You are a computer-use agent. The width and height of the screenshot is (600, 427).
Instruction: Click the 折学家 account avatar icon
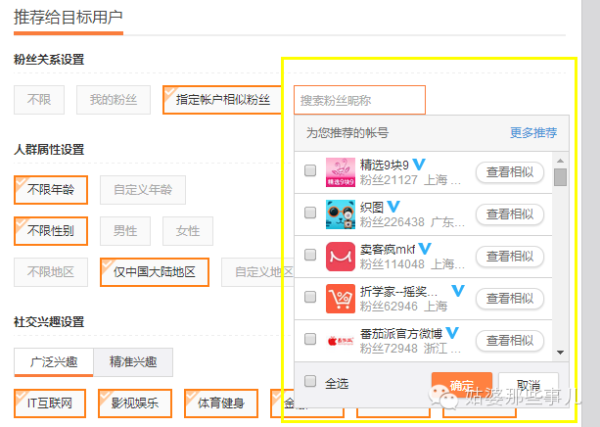pyautogui.click(x=341, y=298)
